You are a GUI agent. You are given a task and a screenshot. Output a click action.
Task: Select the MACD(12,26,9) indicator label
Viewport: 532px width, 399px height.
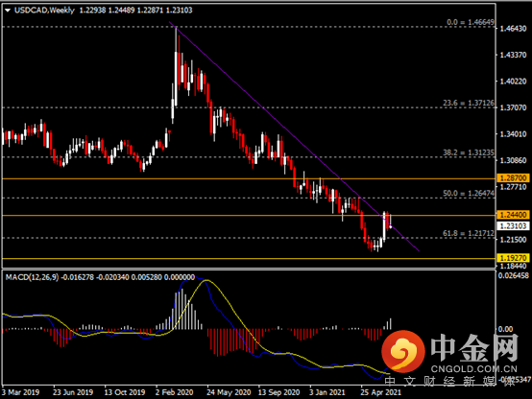click(x=33, y=277)
